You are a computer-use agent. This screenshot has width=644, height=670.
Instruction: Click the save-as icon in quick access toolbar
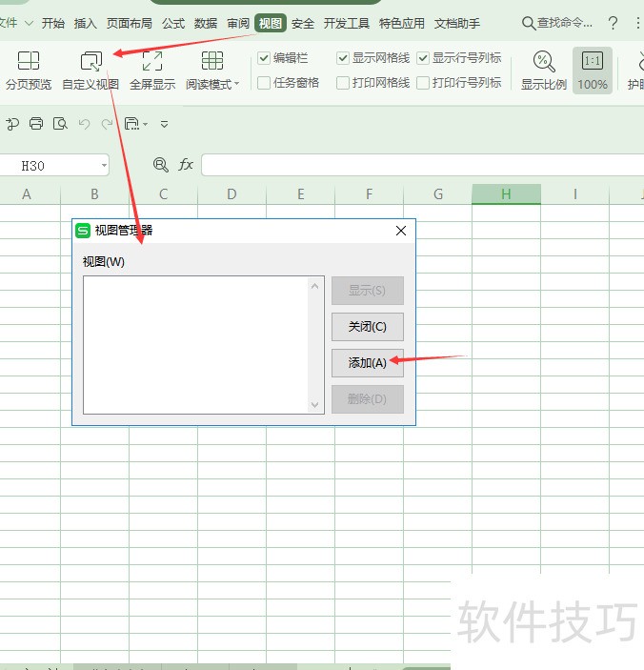click(x=131, y=124)
